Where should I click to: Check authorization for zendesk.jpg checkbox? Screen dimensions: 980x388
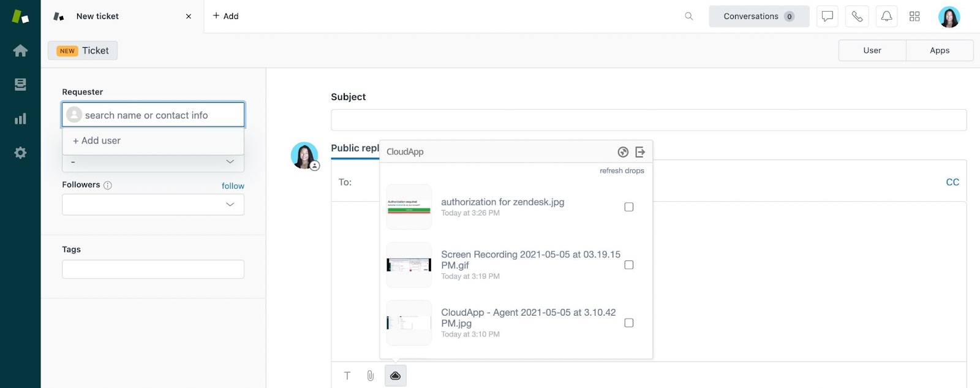tap(628, 207)
